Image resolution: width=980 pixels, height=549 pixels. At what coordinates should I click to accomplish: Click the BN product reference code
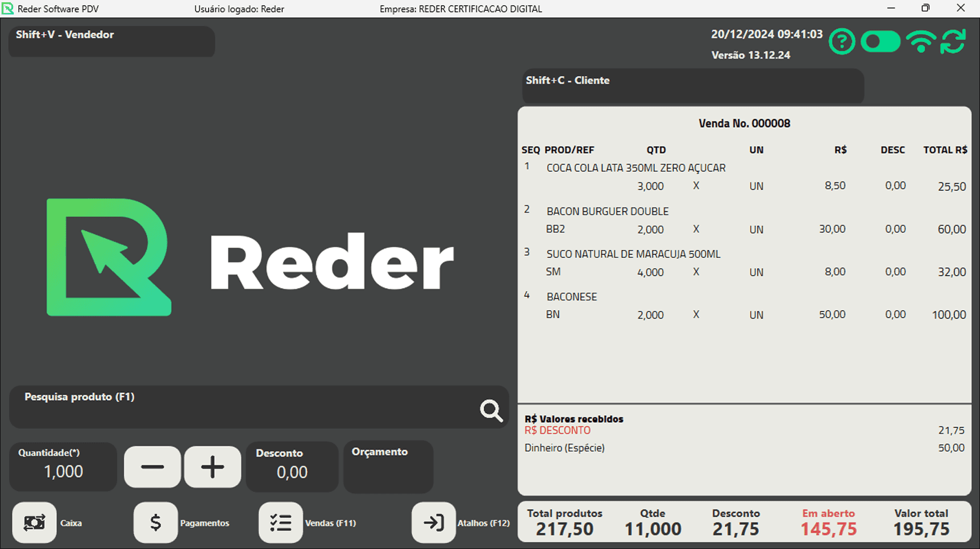(553, 314)
